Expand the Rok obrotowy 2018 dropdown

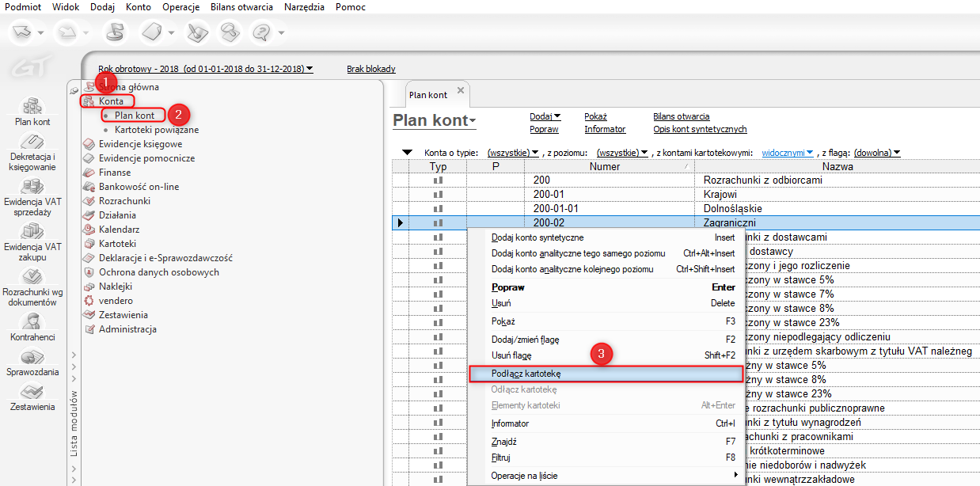(x=205, y=69)
